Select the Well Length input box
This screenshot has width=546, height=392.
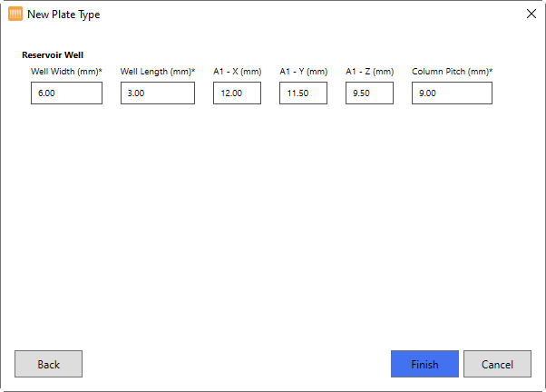157,93
